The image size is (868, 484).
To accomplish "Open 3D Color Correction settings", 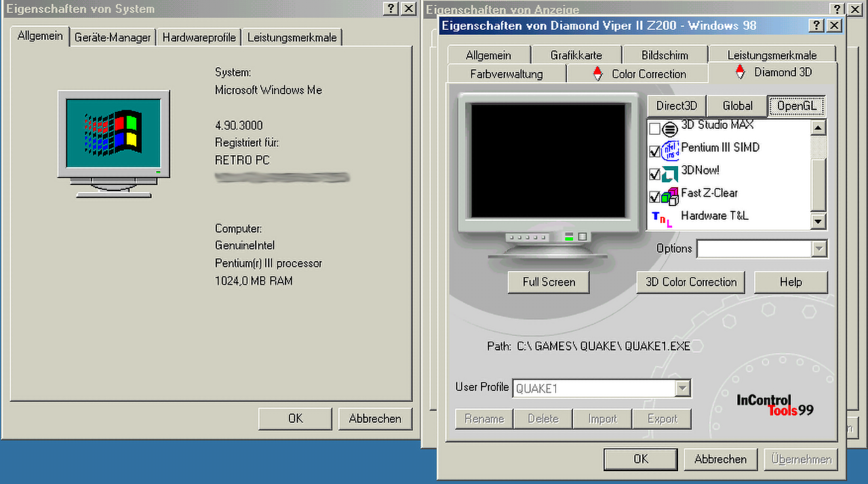I will point(690,282).
